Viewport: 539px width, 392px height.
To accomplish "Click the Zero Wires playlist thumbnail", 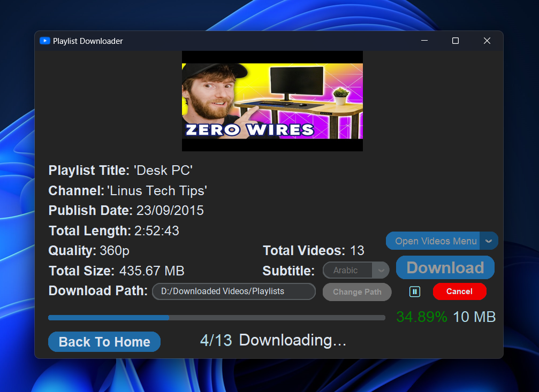I will tap(272, 101).
